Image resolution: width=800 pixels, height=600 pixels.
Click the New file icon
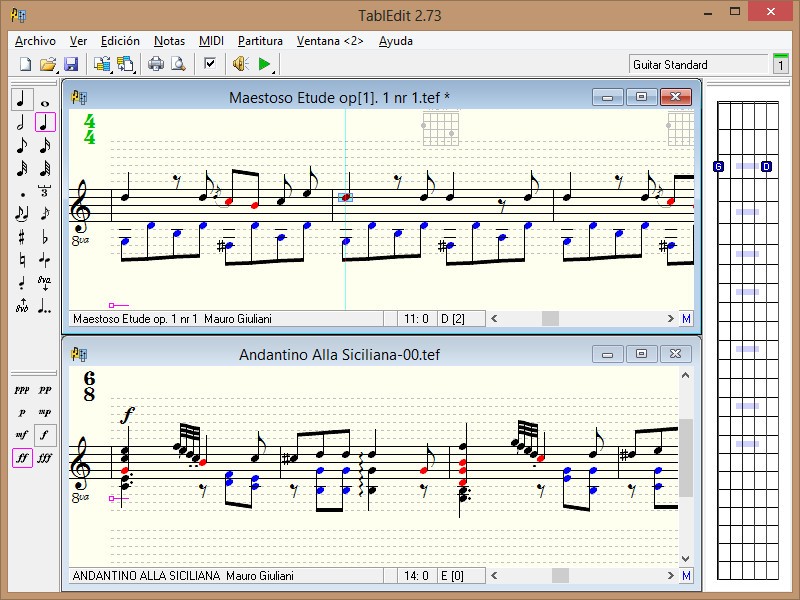[25, 65]
